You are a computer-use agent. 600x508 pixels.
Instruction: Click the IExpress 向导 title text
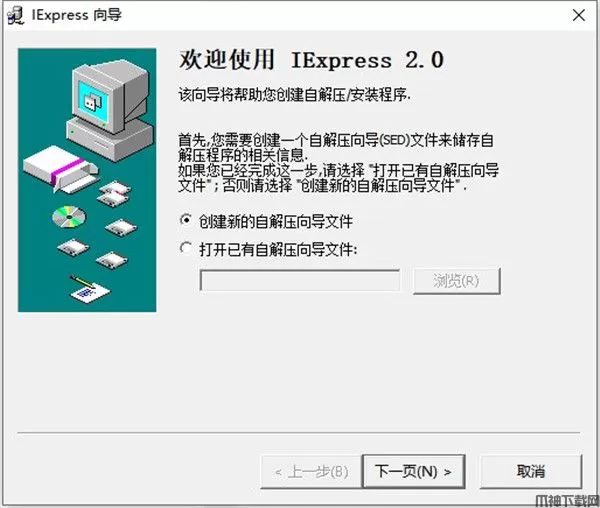click(x=77, y=15)
